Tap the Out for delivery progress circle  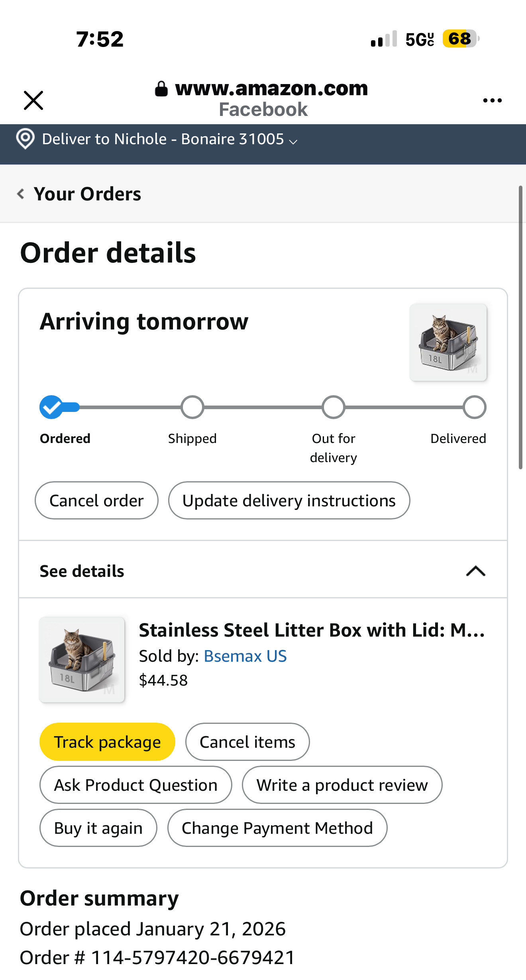(334, 407)
